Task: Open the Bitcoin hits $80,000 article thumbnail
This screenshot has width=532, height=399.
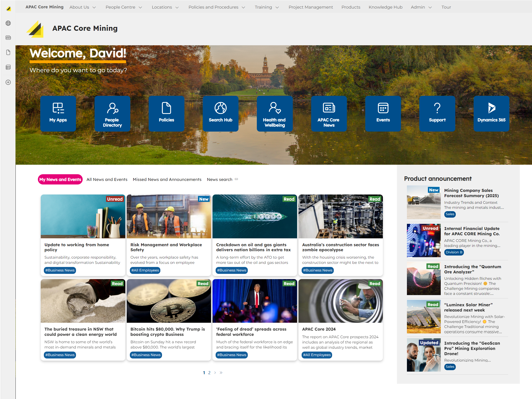Action: (x=169, y=301)
